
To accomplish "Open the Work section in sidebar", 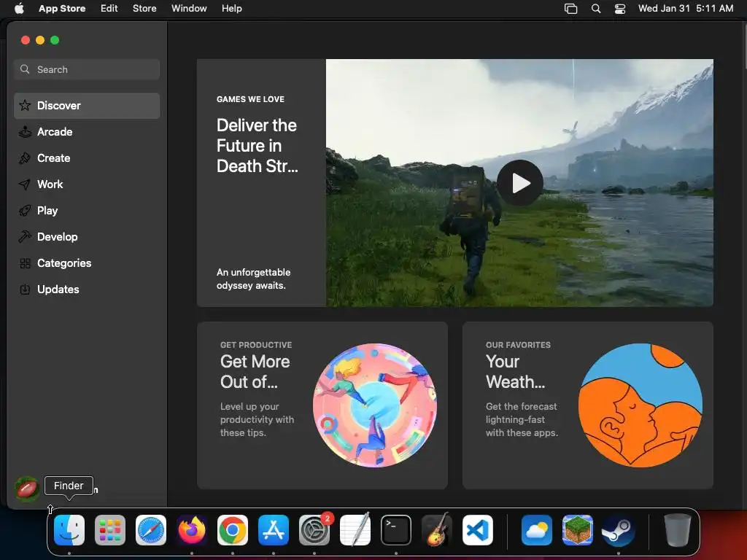I will 87,184.
